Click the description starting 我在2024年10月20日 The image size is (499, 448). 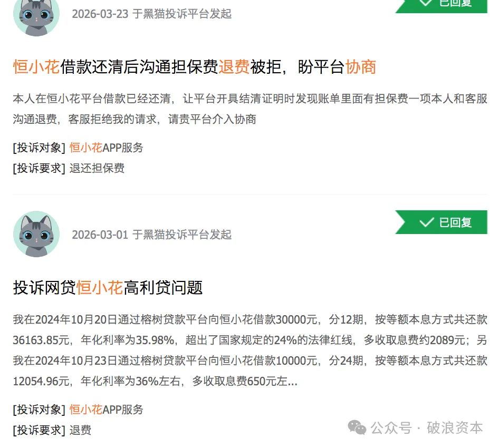click(x=250, y=350)
